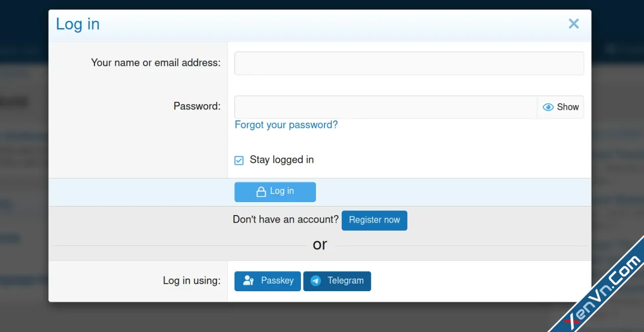The width and height of the screenshot is (644, 332).
Task: Choose Passkey as the login method
Action: [x=268, y=281]
